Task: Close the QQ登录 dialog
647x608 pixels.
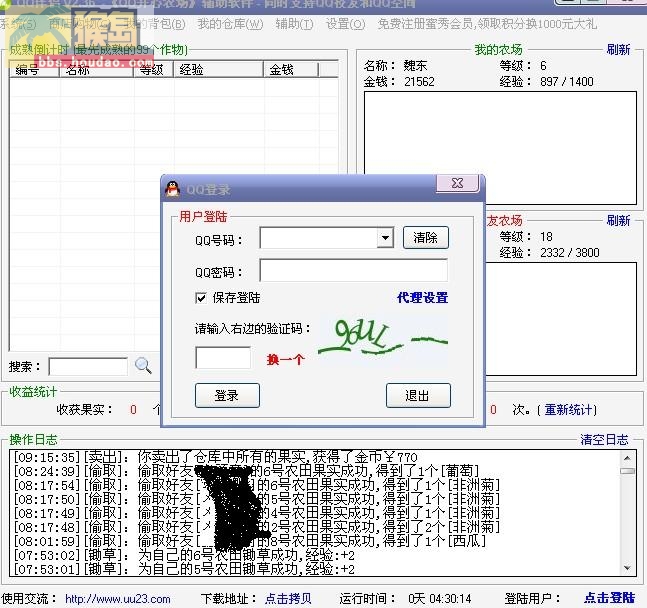Action: pyautogui.click(x=457, y=183)
